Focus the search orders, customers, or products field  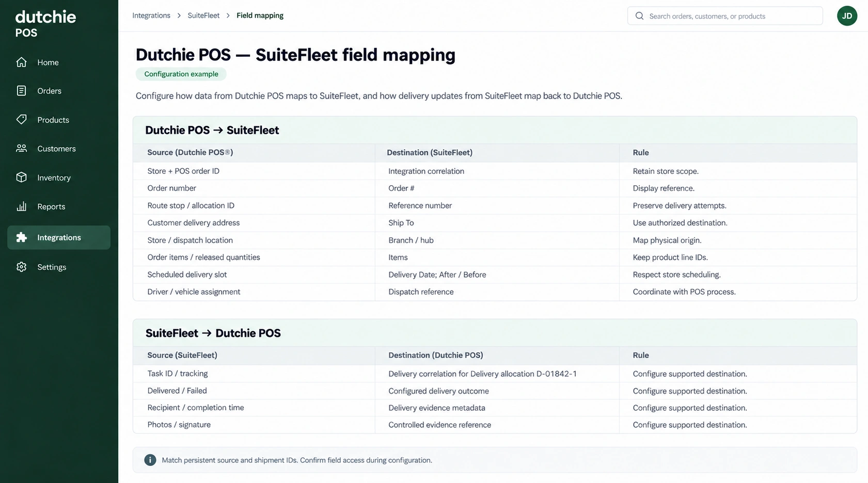tap(725, 16)
